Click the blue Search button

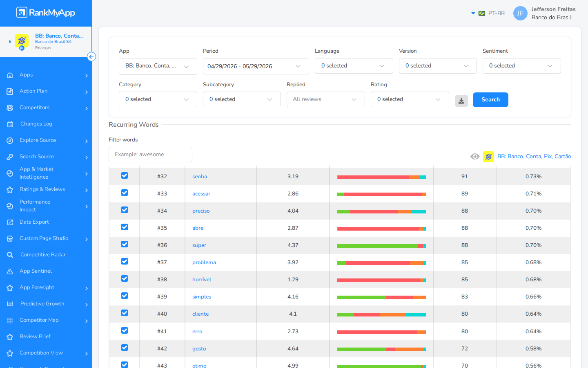pos(490,100)
